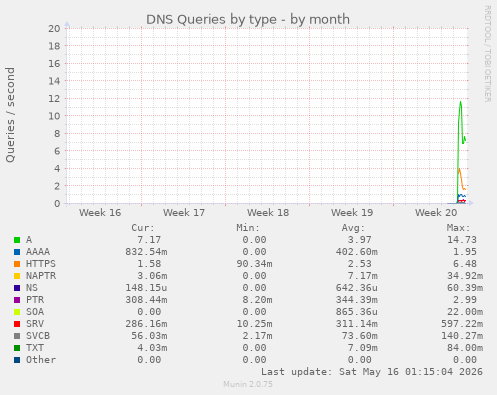Click the NS current value 148.15u
497x395 pixels.
[x=146, y=288]
